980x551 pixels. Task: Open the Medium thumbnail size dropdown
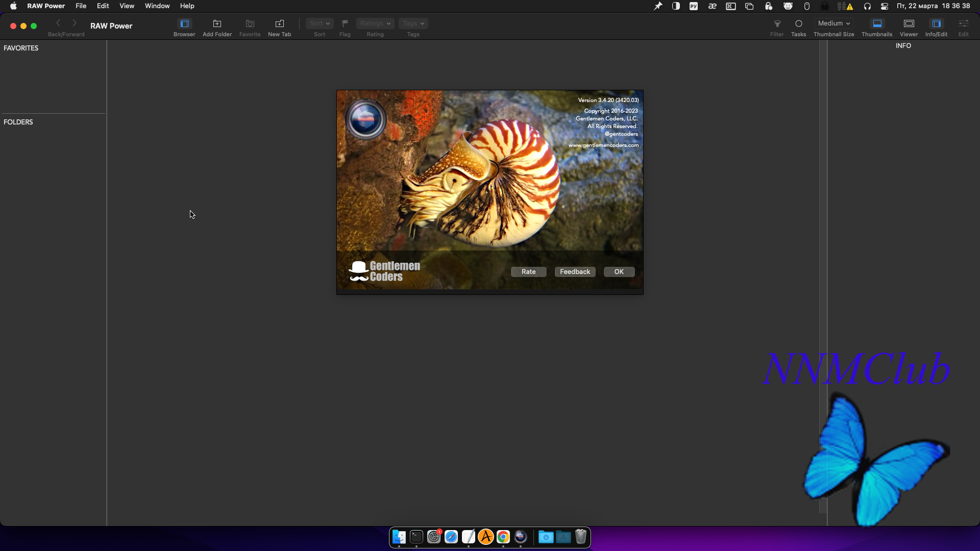coord(834,23)
